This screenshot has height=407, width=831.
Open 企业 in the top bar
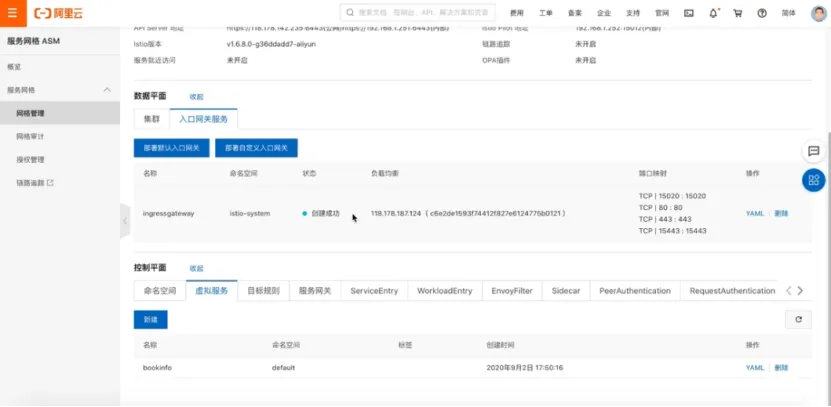click(604, 13)
